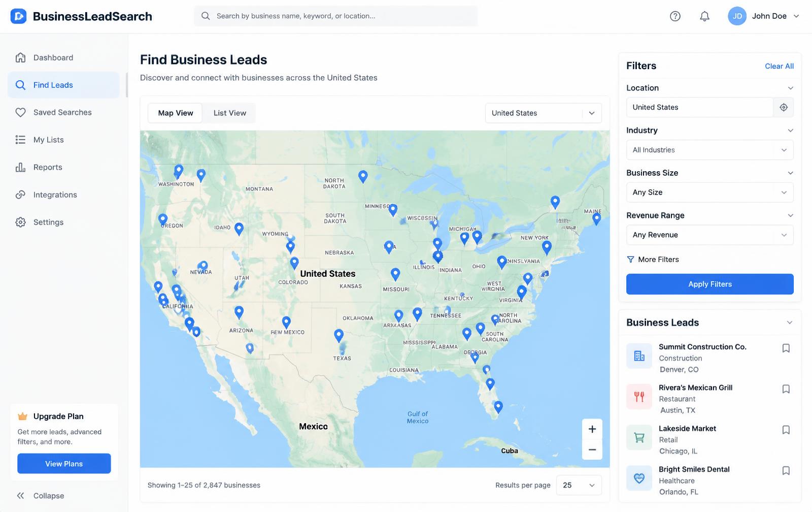Collapse the Revenue Range filter section
The width and height of the screenshot is (812, 512).
pos(790,215)
